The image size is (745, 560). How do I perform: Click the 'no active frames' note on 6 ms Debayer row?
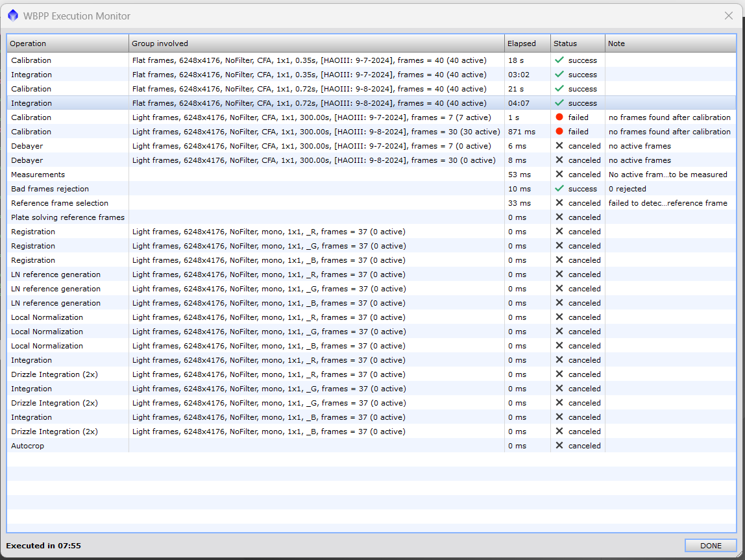(x=639, y=146)
